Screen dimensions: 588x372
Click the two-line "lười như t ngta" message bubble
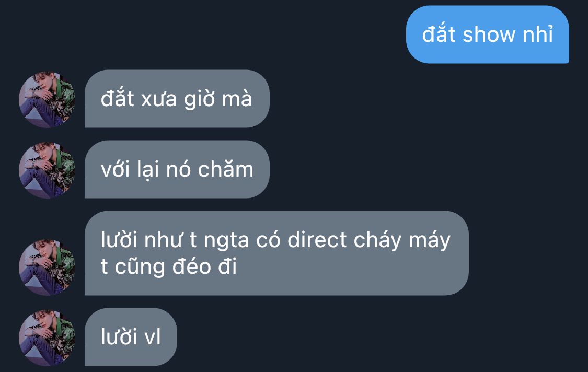[x=276, y=253]
